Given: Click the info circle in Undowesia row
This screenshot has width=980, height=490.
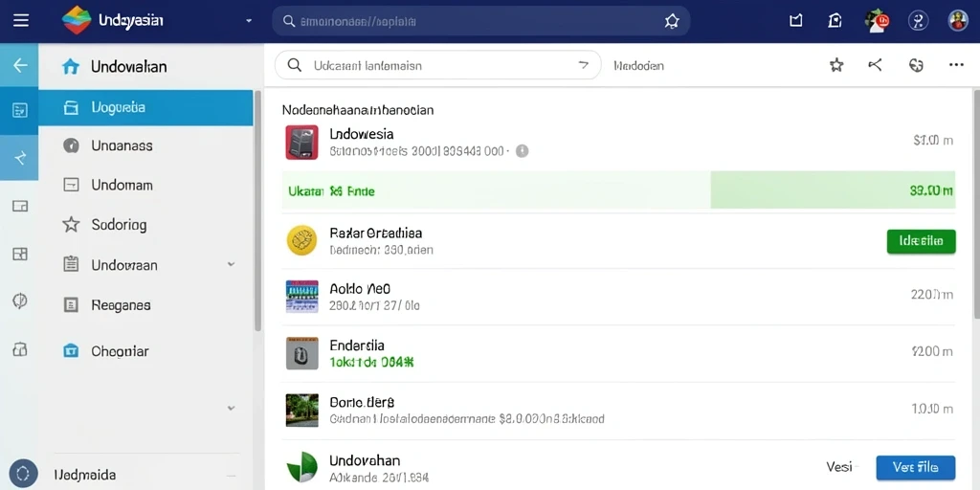Looking at the screenshot, I should coord(522,150).
